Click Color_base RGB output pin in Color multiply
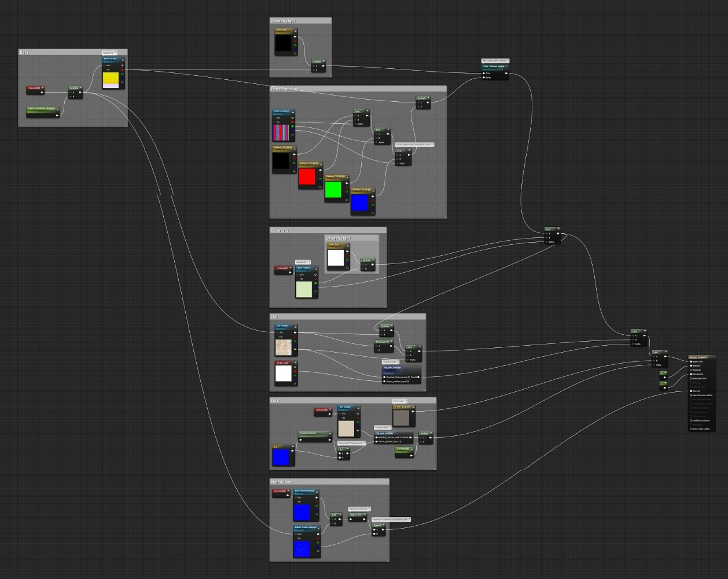The height and width of the screenshot is (579, 728). tap(295, 36)
